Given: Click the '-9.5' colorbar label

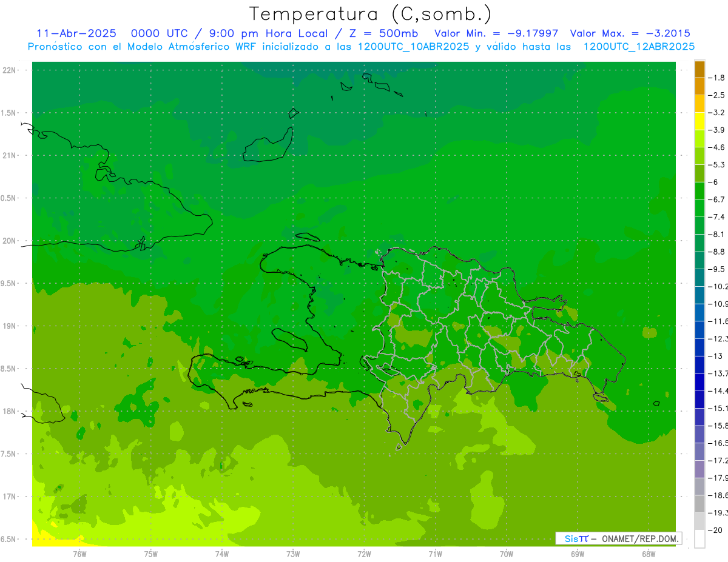Looking at the screenshot, I should click(718, 269).
